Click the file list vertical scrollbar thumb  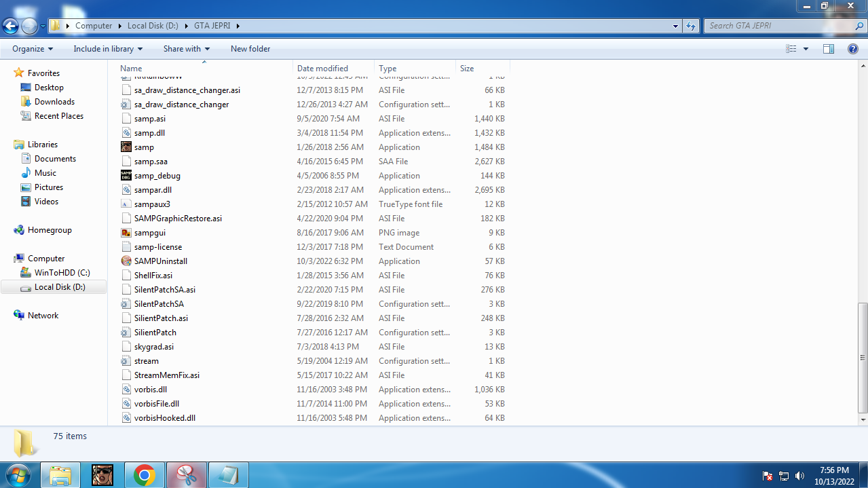[863, 357]
